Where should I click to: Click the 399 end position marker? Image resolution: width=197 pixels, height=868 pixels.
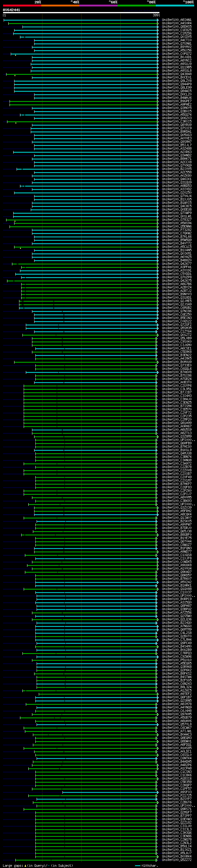tap(155, 15)
